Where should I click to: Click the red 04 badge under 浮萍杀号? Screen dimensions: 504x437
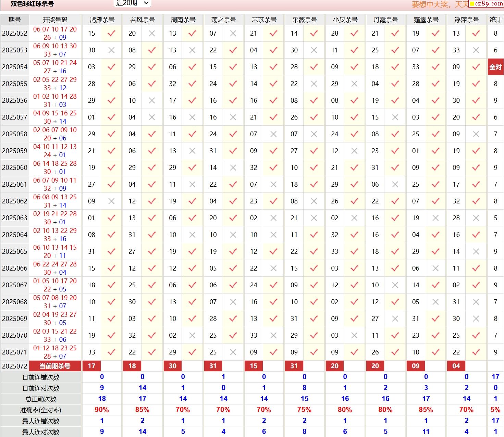(456, 366)
